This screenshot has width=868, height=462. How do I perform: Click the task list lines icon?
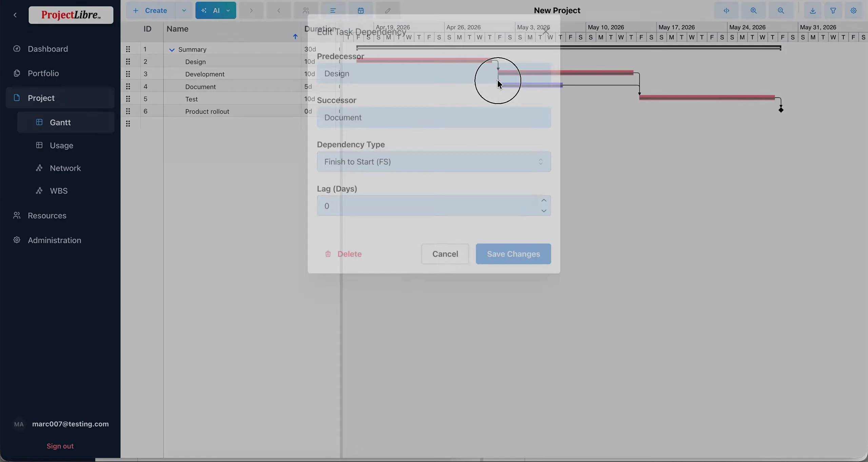tap(333, 11)
